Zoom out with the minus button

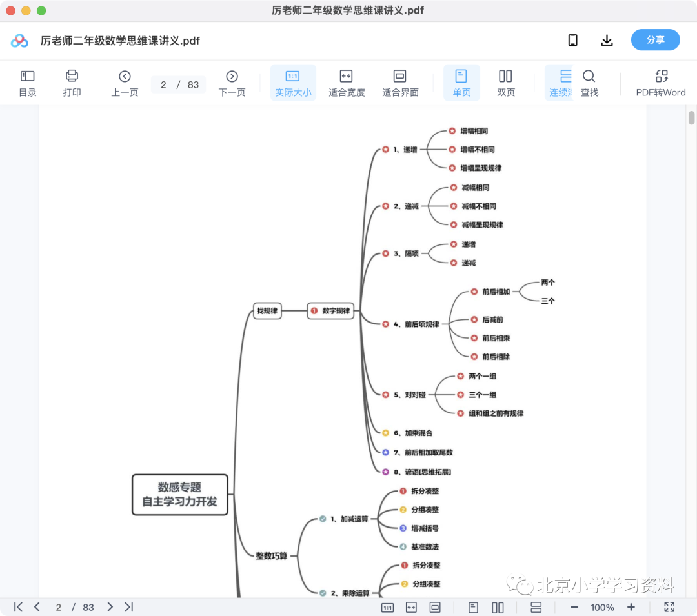pyautogui.click(x=574, y=607)
